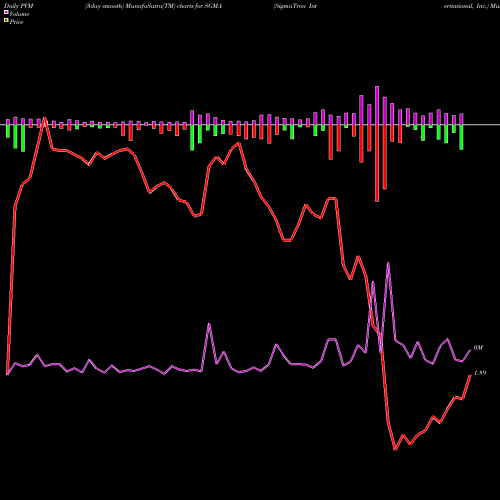Click the longest red downward bar
The width and height of the screenshot is (500, 500).
pos(377,163)
